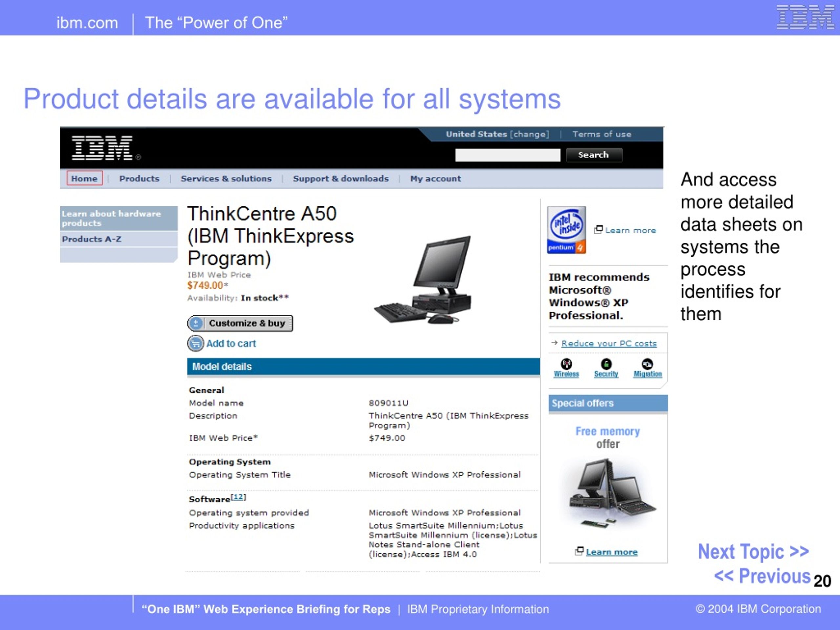Click model name value 809011U
This screenshot has height=630, width=840.
click(388, 403)
